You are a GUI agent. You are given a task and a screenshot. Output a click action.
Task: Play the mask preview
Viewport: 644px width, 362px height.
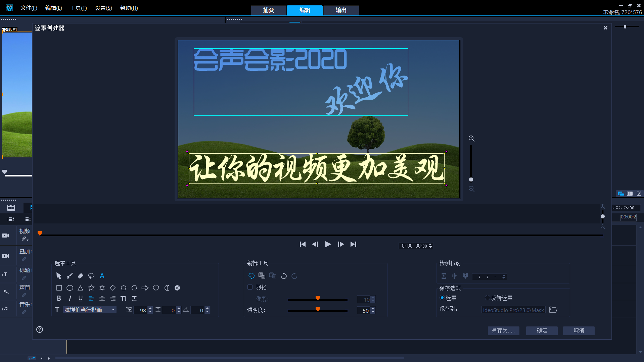click(x=328, y=244)
